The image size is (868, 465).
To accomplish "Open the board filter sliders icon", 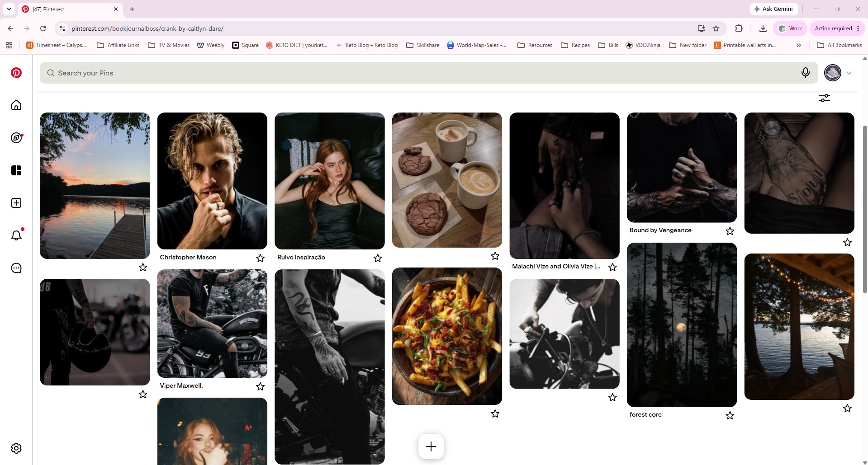I will tap(825, 98).
